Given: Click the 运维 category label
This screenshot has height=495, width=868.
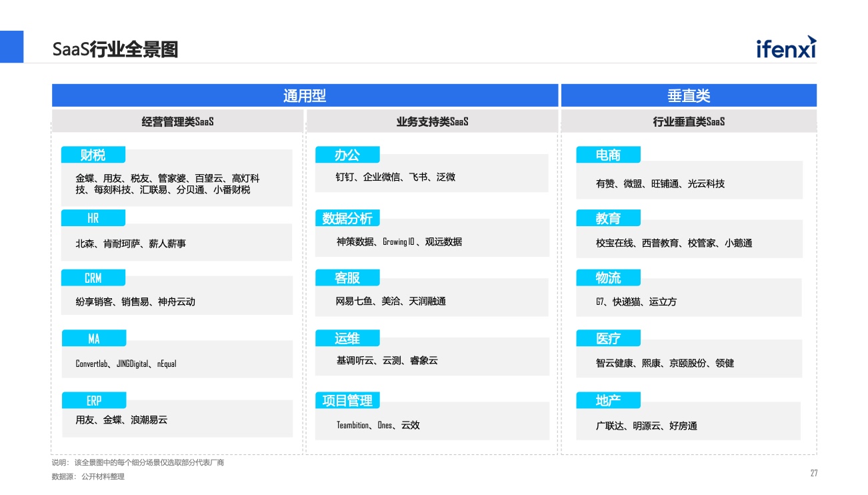Looking at the screenshot, I should click(x=347, y=339).
